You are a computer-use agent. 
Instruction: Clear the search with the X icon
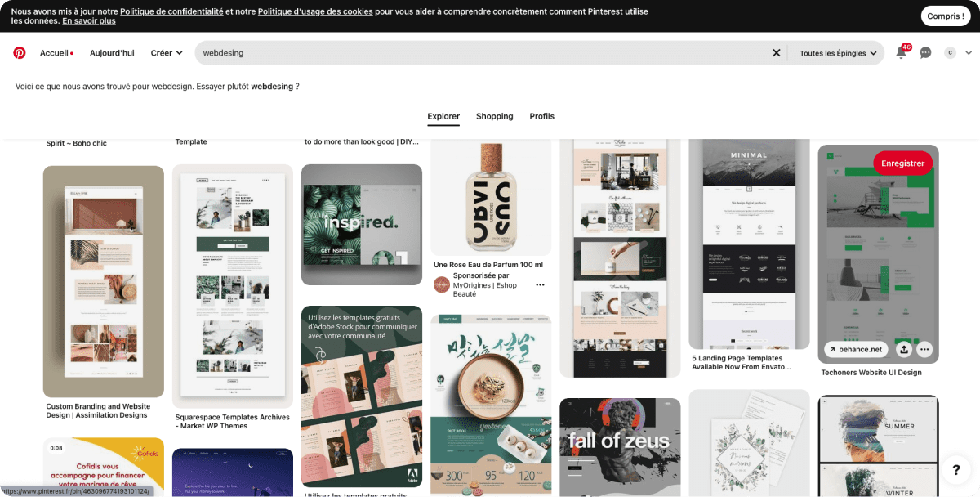pos(776,52)
